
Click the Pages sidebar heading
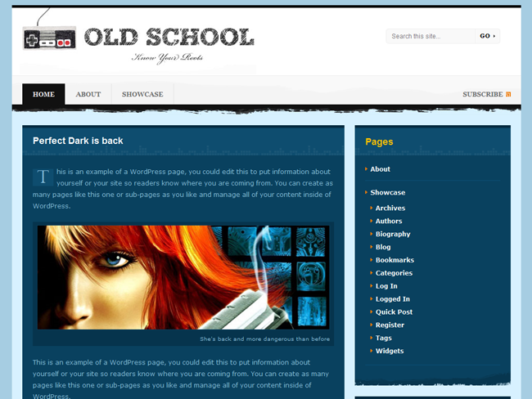379,141
